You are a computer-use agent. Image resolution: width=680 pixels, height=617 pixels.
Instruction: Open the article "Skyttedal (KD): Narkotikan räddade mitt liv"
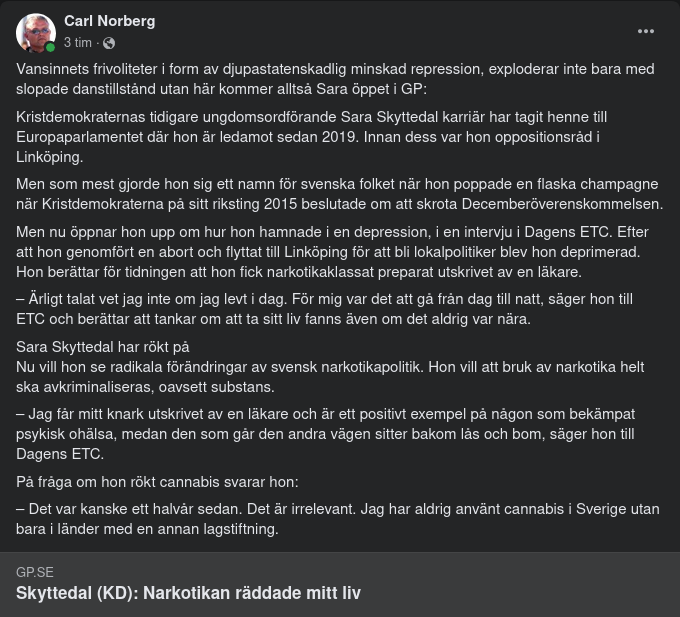click(188, 593)
